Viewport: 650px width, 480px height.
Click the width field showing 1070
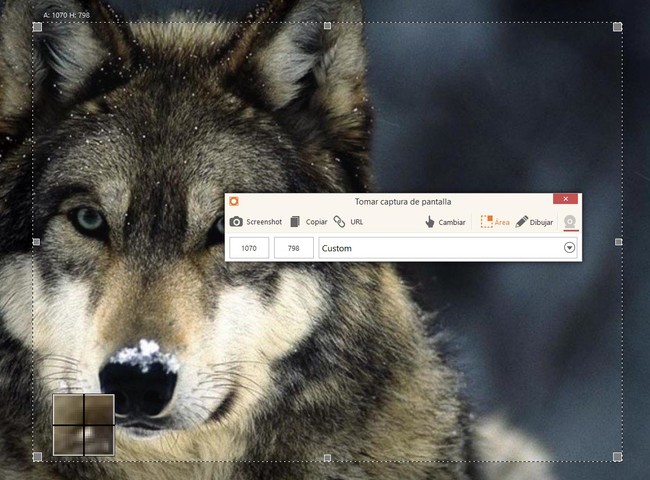pyautogui.click(x=249, y=248)
